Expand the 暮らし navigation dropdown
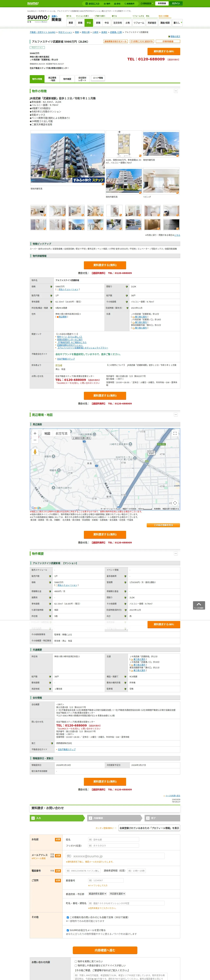Viewport: 210px width, 980px height. 177,23
